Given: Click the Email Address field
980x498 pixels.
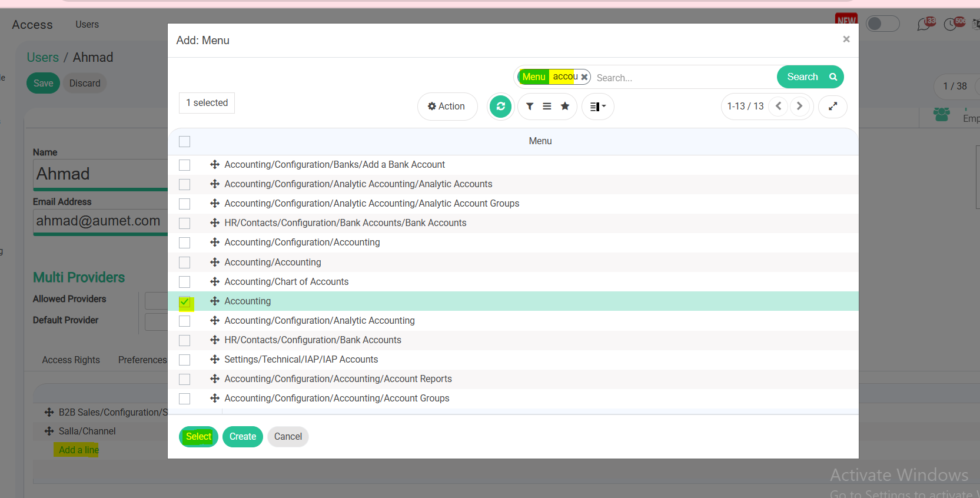Looking at the screenshot, I should pos(101,221).
